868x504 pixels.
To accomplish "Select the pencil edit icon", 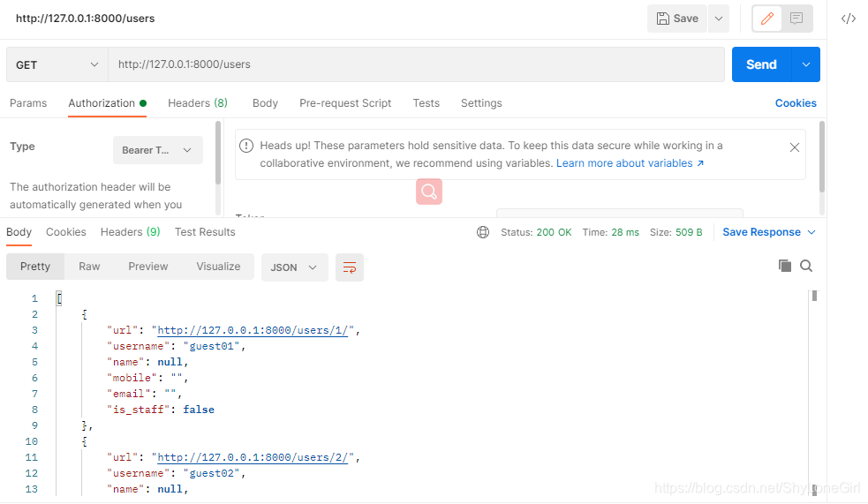I will point(766,19).
